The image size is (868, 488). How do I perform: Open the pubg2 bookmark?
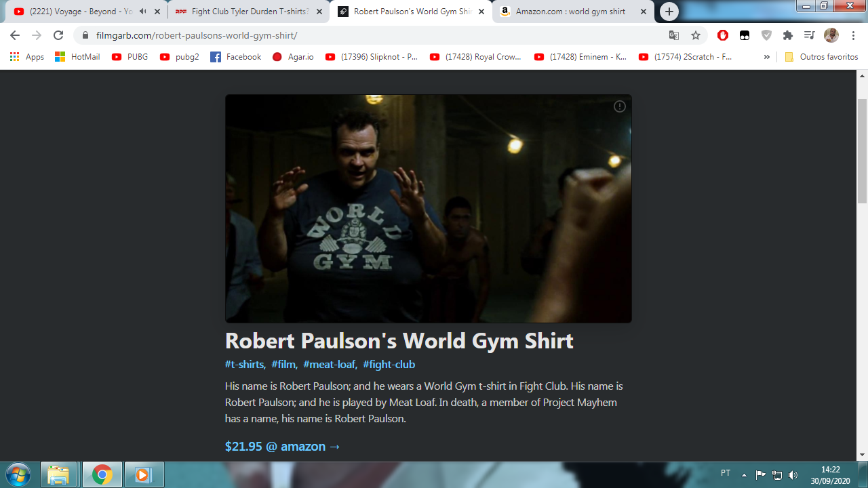[180, 57]
